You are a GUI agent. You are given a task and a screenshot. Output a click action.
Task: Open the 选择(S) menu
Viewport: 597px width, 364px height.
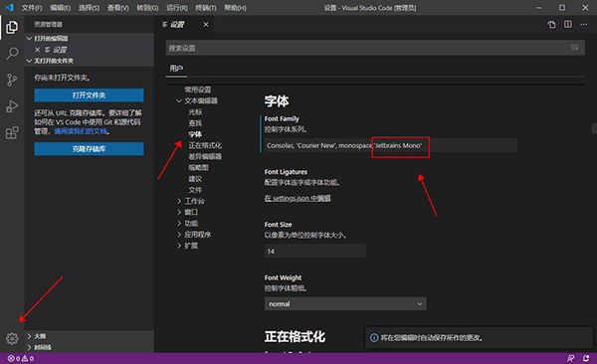[89, 8]
